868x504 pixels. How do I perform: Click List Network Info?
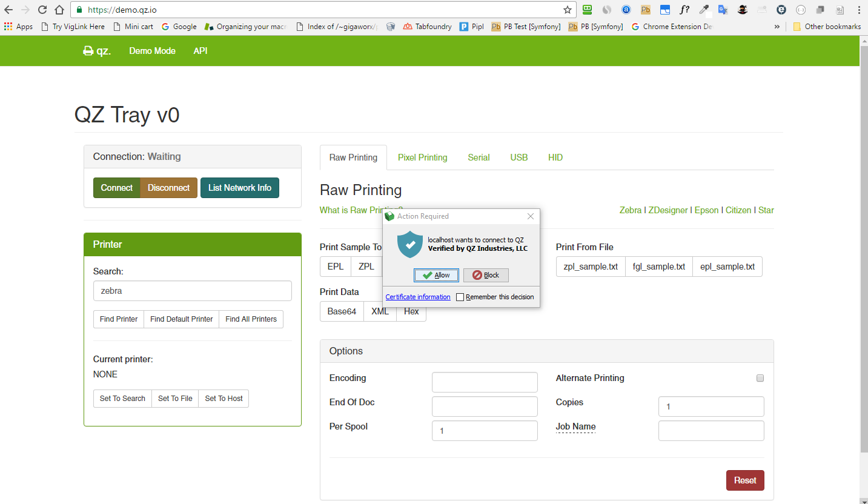pyautogui.click(x=240, y=188)
